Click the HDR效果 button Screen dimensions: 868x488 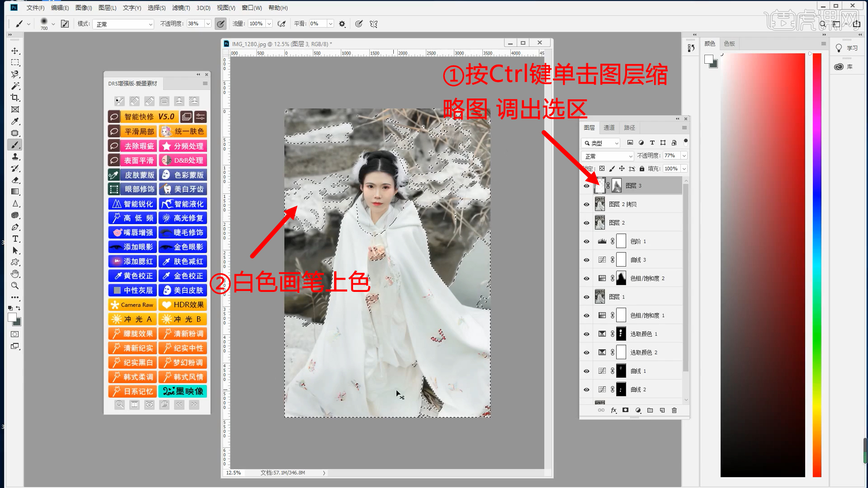[183, 305]
